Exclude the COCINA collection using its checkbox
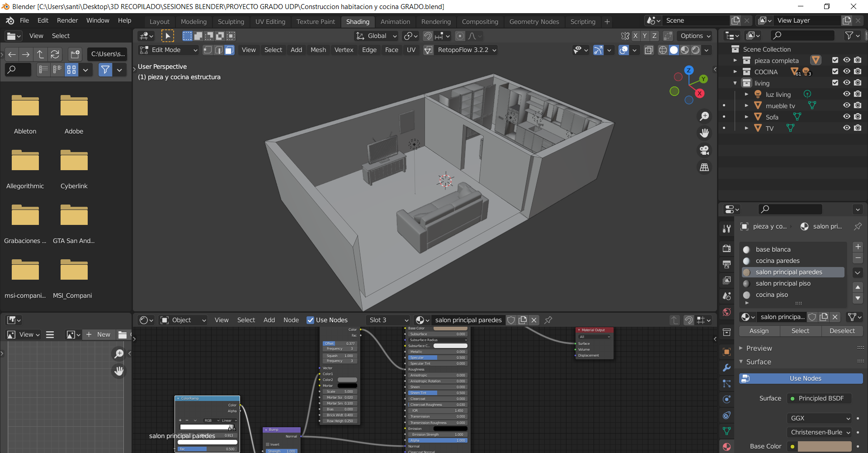 835,72
